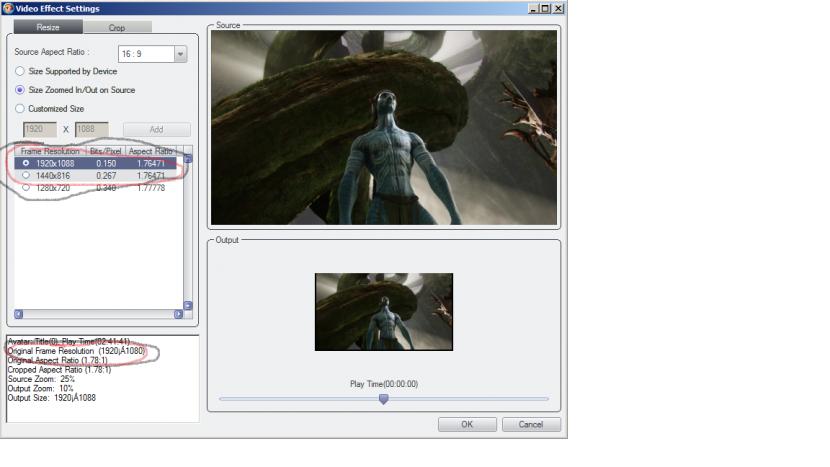The height and width of the screenshot is (467, 830).
Task: Choose the 1280x720 resolution radio
Action: pyautogui.click(x=26, y=187)
